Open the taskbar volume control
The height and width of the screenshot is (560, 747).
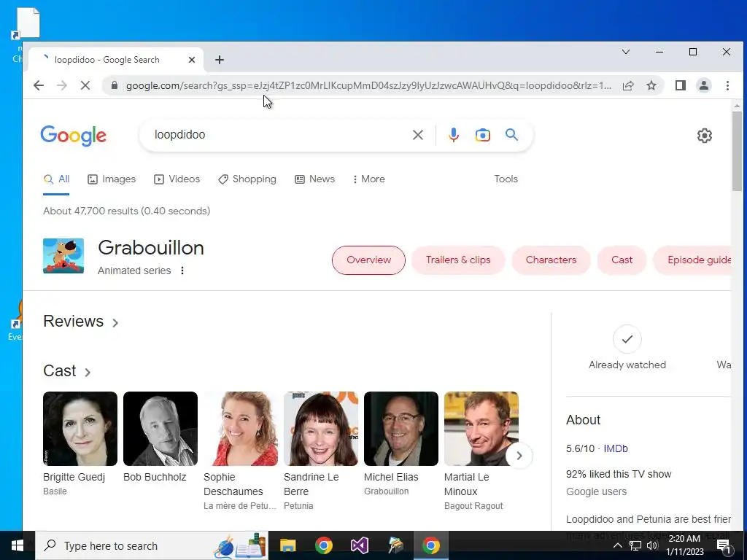tap(652, 545)
